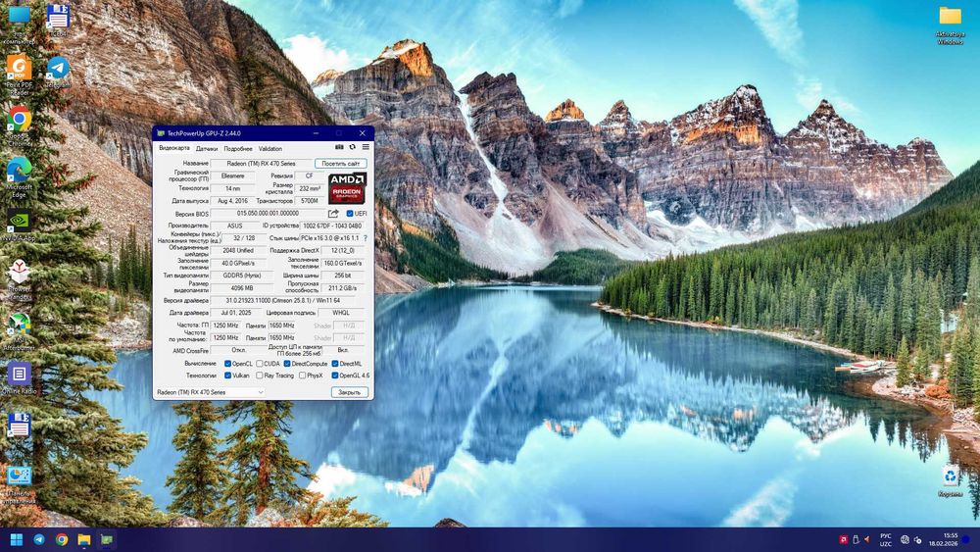Open Telegram from the taskbar
Screen dimensions: 980x552
39,539
